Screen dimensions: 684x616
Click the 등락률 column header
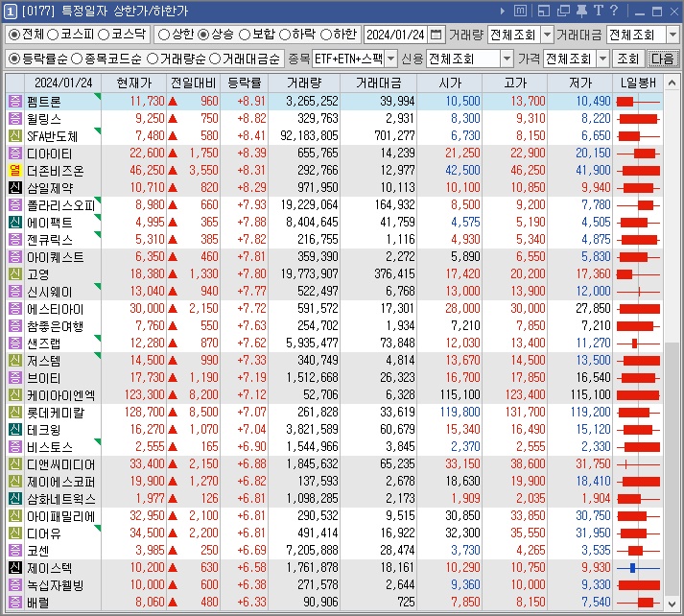pyautogui.click(x=245, y=83)
